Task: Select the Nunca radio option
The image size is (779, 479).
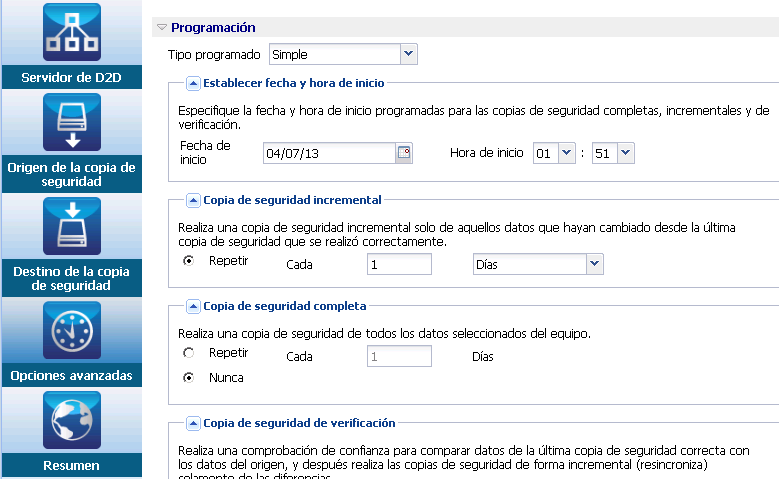Action: pos(188,378)
